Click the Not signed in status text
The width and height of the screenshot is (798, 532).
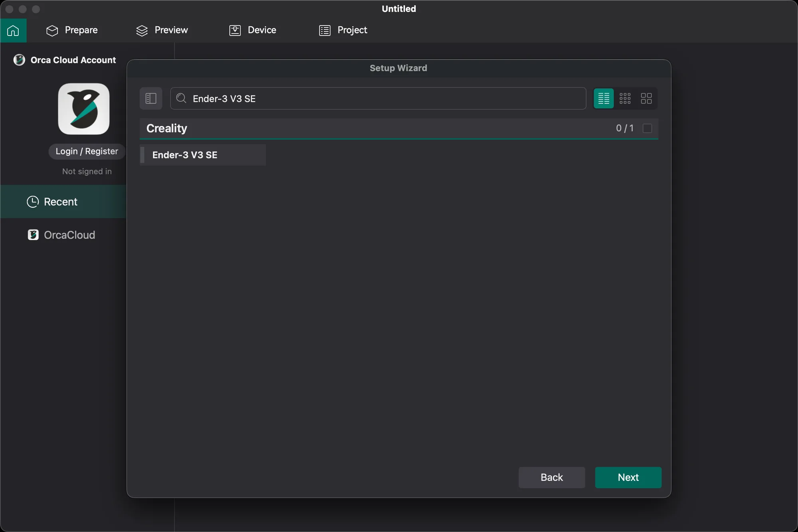click(87, 171)
